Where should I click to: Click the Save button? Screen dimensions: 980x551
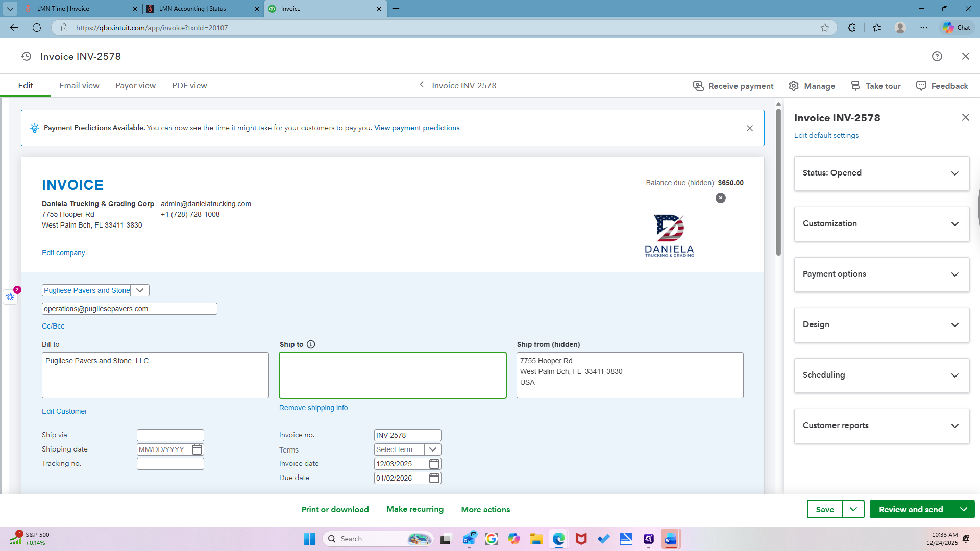coord(825,509)
